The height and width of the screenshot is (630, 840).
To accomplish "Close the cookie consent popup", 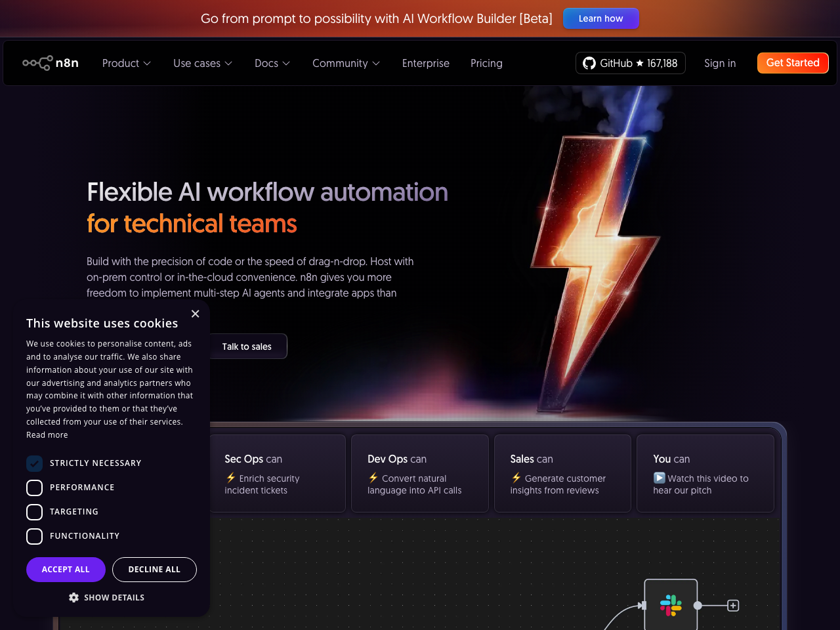I will [195, 314].
